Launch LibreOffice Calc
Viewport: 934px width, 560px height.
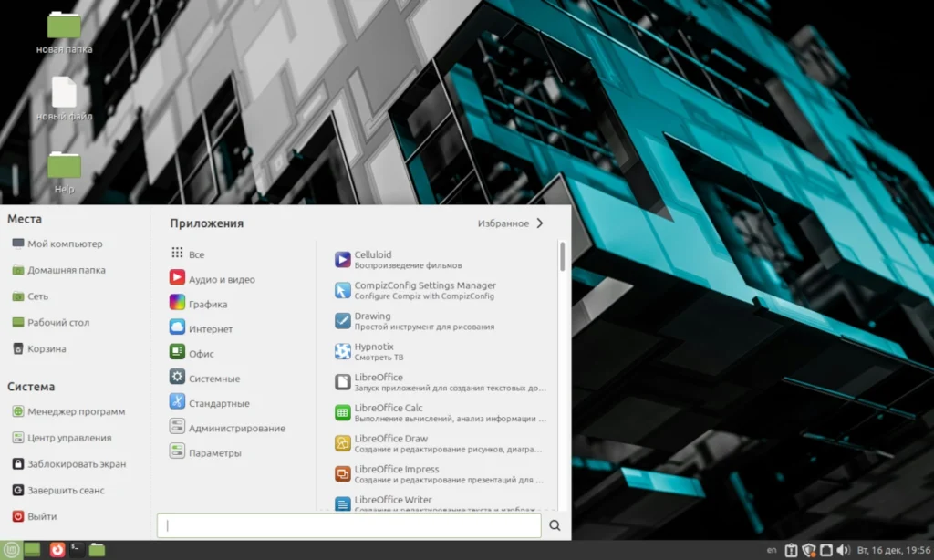point(440,412)
